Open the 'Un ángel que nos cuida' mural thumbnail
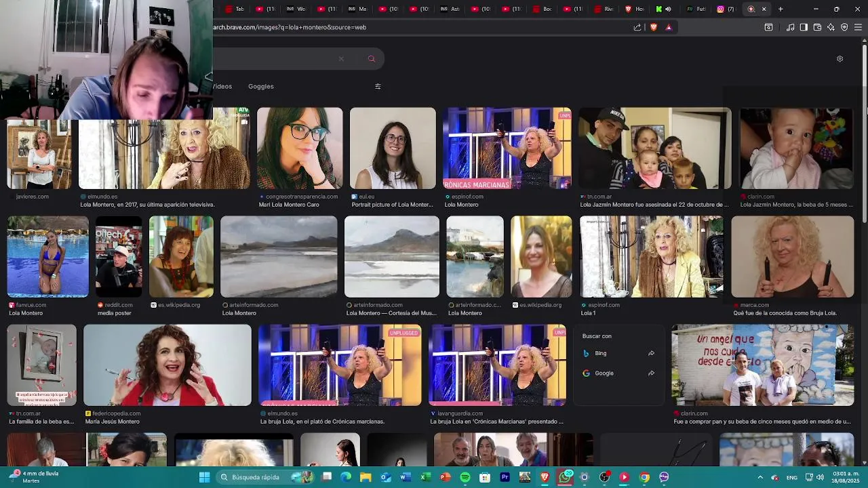The height and width of the screenshot is (488, 868). (763, 365)
